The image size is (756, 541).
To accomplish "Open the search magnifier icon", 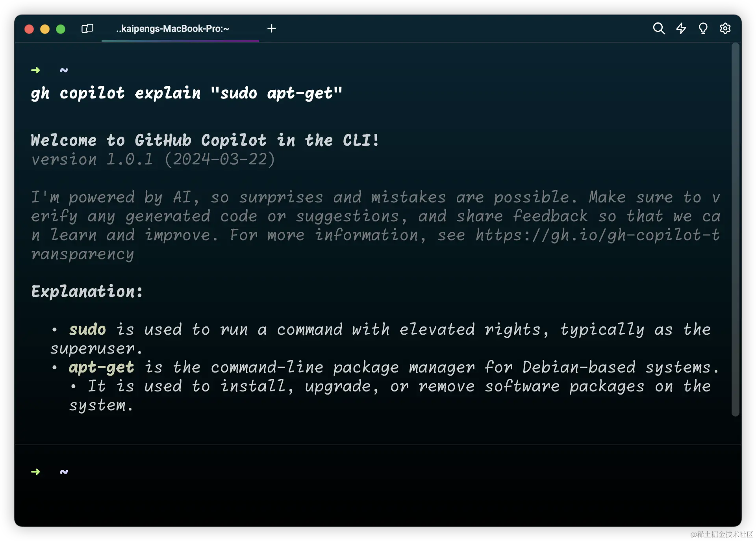I will pos(659,28).
